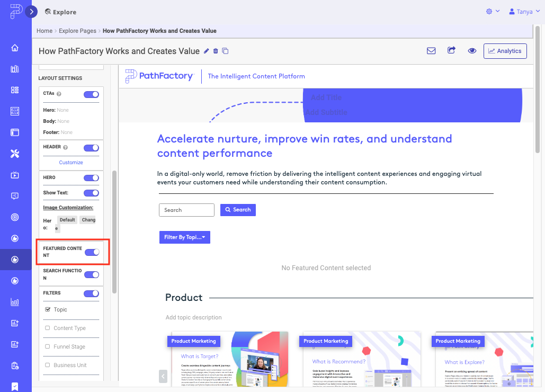Turn off the FEATURED CONTENT toggle
This screenshot has width=545, height=392.
pos(91,251)
